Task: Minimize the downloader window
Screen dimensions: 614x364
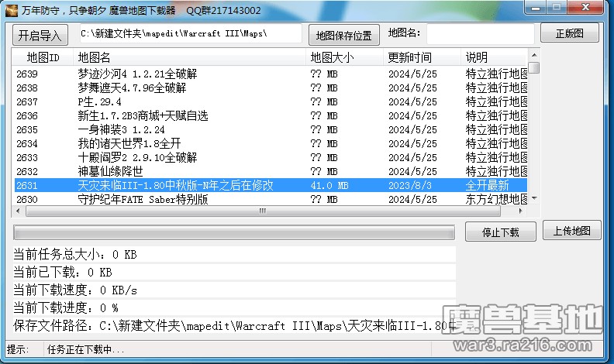Action: pyautogui.click(x=536, y=8)
